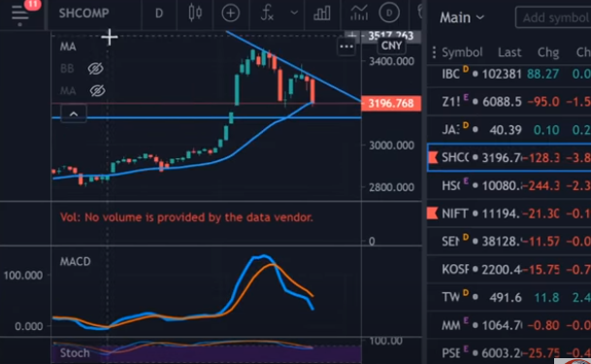This screenshot has width=591, height=364.
Task: Click the volume not provided message
Action: [186, 217]
